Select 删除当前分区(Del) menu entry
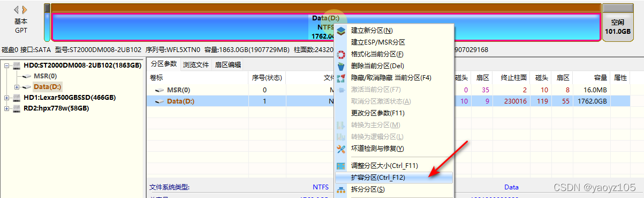The image size is (644, 198). coord(393,66)
